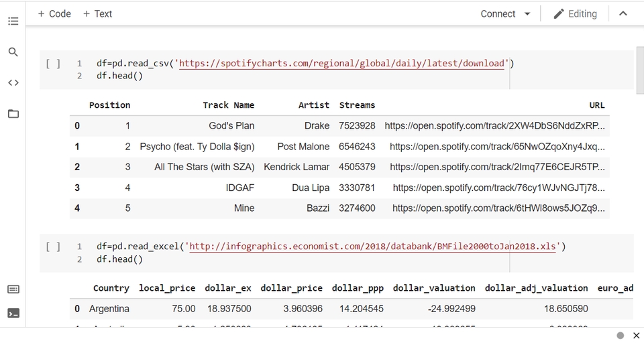Click the vertical scrollbar thumb
Image resolution: width=644 pixels, height=343 pixels.
640,70
